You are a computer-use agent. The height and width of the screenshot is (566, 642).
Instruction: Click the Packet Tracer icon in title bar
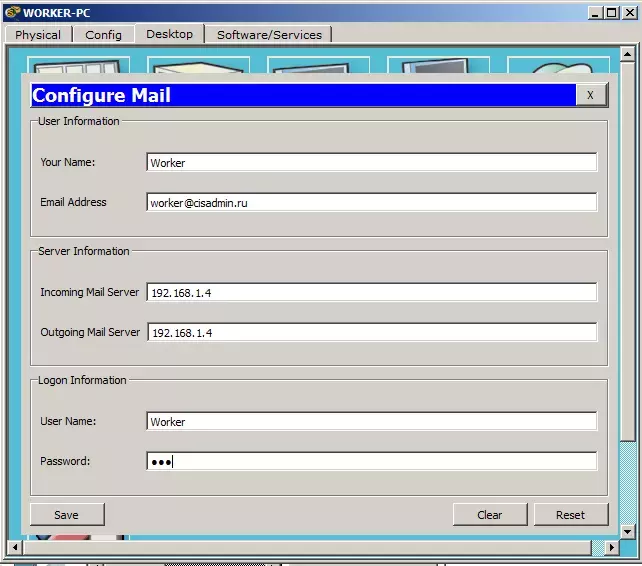pyautogui.click(x=11, y=12)
